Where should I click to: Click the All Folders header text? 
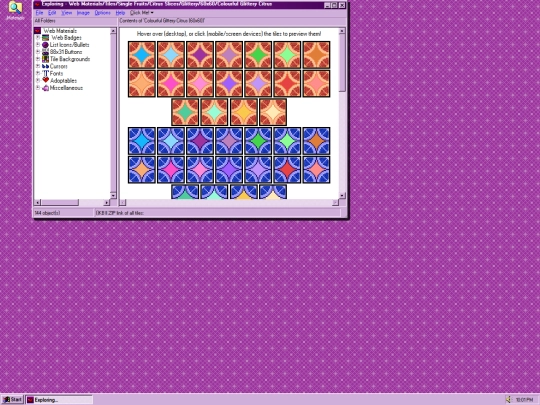pyautogui.click(x=45, y=21)
